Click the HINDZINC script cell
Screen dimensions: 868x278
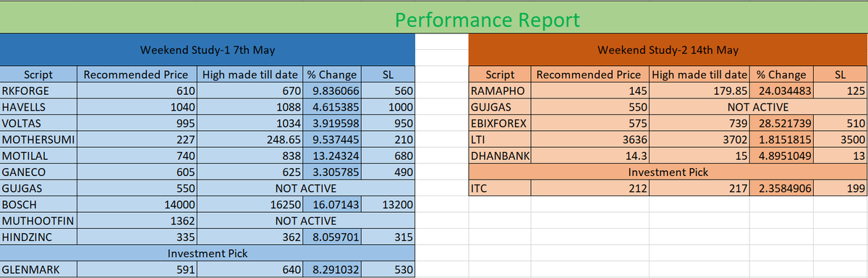pos(38,237)
